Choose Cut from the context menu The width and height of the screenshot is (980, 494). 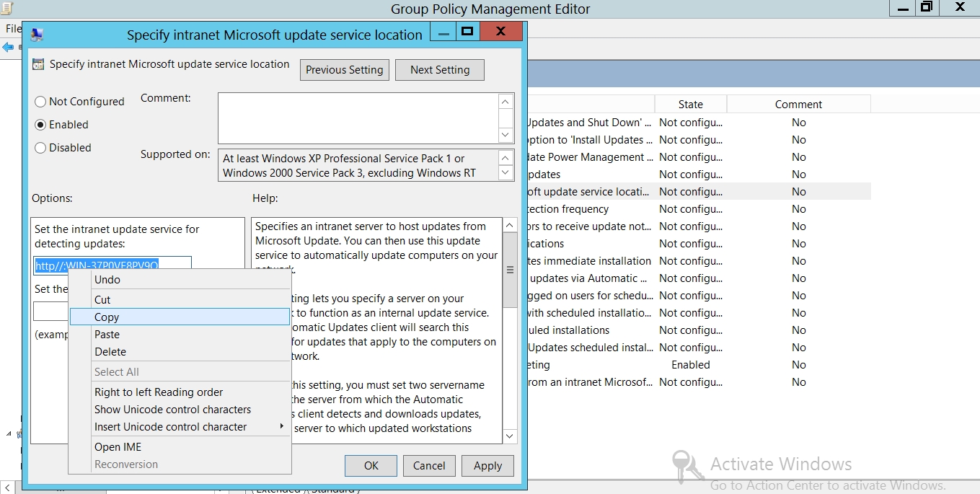point(180,300)
